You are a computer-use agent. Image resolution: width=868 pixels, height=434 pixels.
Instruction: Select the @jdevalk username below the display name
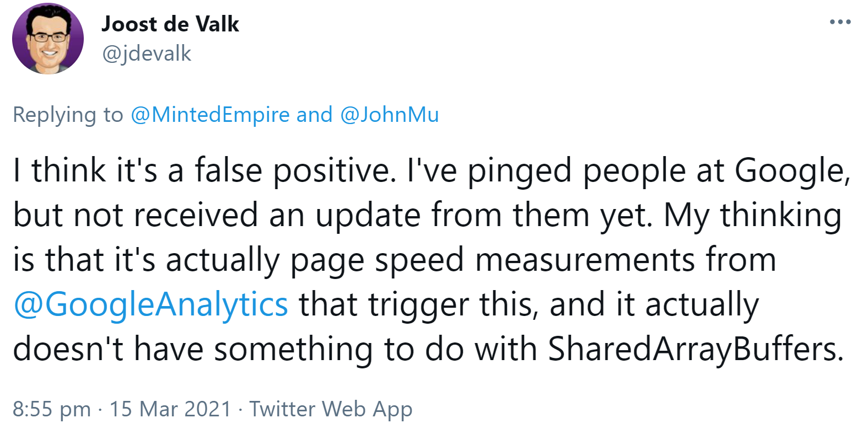point(145,53)
